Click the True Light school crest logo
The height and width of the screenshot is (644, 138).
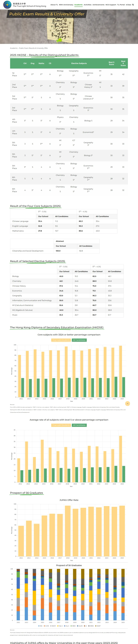7,5
